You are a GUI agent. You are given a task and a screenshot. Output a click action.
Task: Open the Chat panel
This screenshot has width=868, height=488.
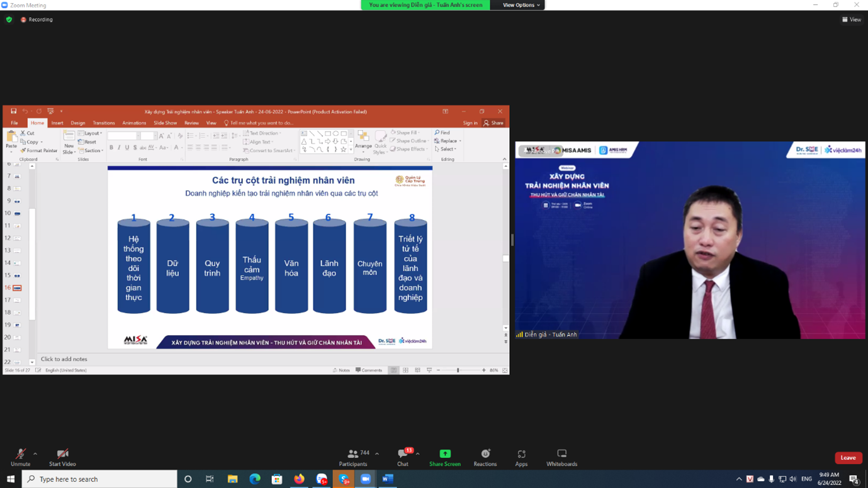tap(403, 457)
